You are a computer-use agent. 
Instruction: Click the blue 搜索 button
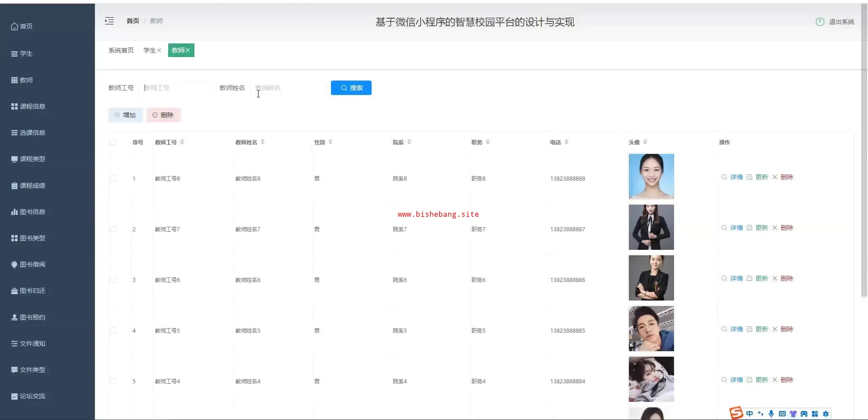tap(351, 88)
